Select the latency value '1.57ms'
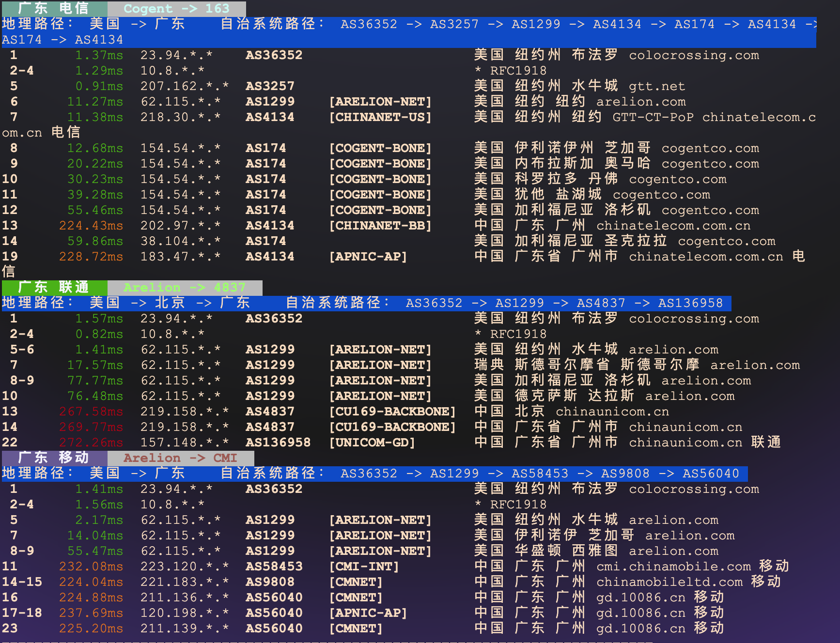Image resolution: width=840 pixels, height=643 pixels. pos(99,319)
